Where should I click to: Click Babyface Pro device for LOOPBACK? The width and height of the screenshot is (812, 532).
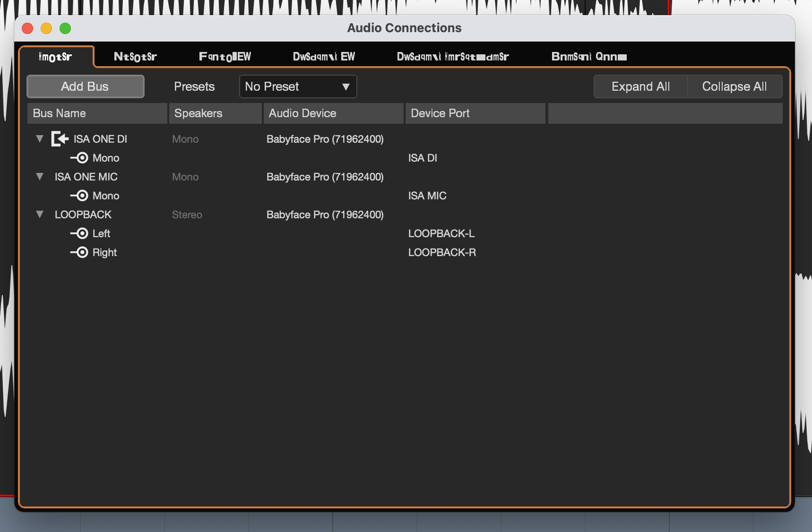(x=325, y=215)
